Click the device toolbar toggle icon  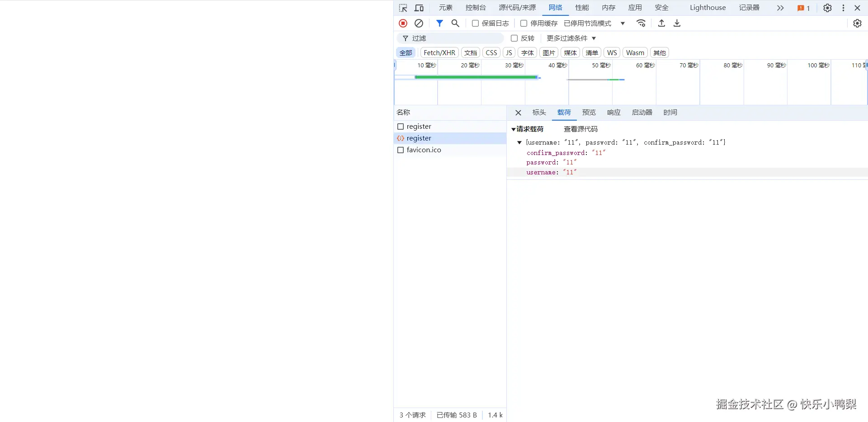[419, 8]
